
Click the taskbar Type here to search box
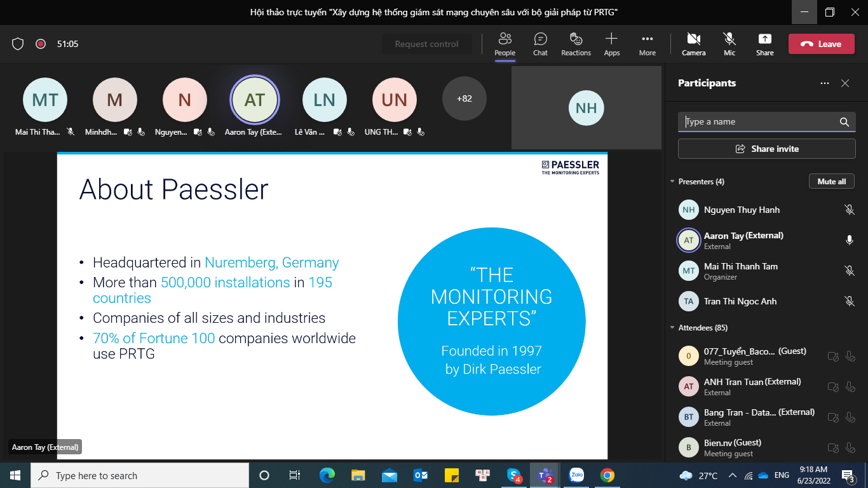pos(140,475)
